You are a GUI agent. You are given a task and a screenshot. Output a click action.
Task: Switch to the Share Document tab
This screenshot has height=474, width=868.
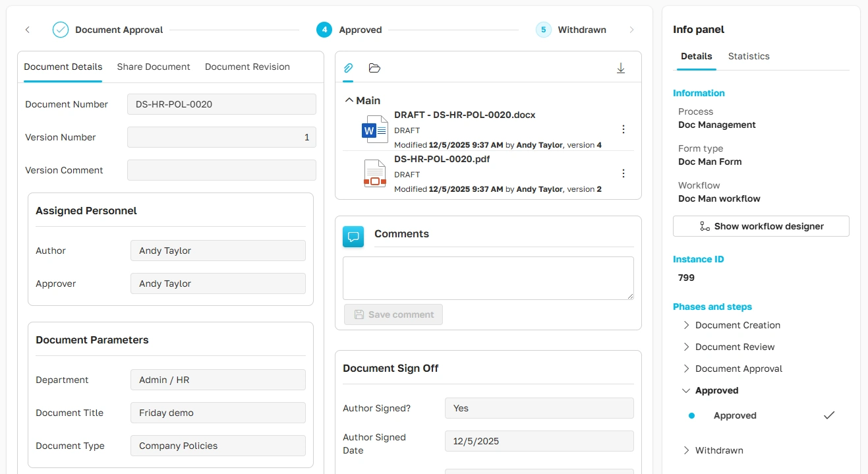click(153, 67)
